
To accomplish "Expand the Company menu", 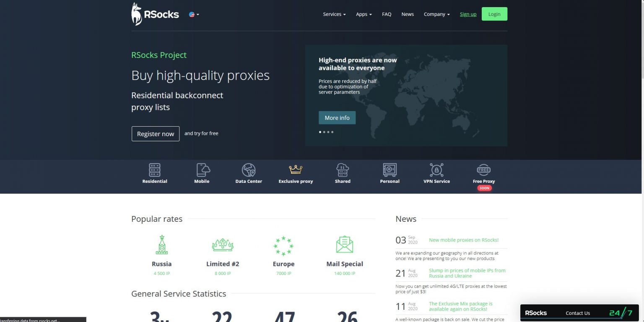I will coord(436,14).
